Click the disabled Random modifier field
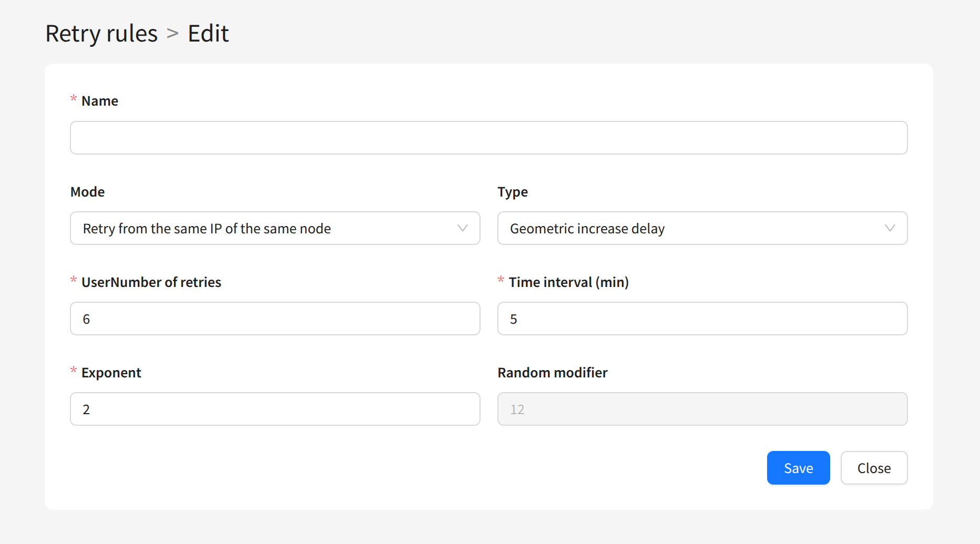Image resolution: width=980 pixels, height=544 pixels. (x=702, y=409)
